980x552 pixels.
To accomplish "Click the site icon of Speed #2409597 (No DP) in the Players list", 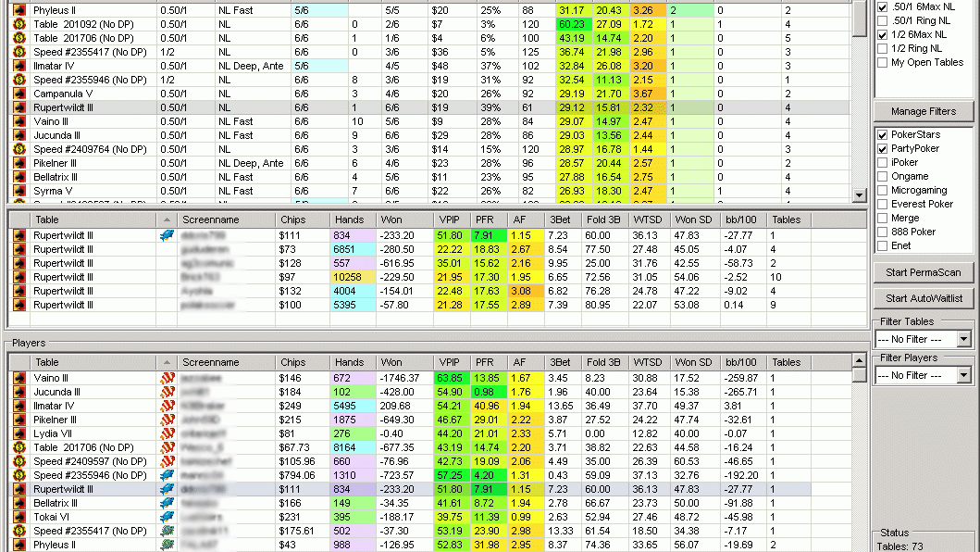I will coord(19,462).
